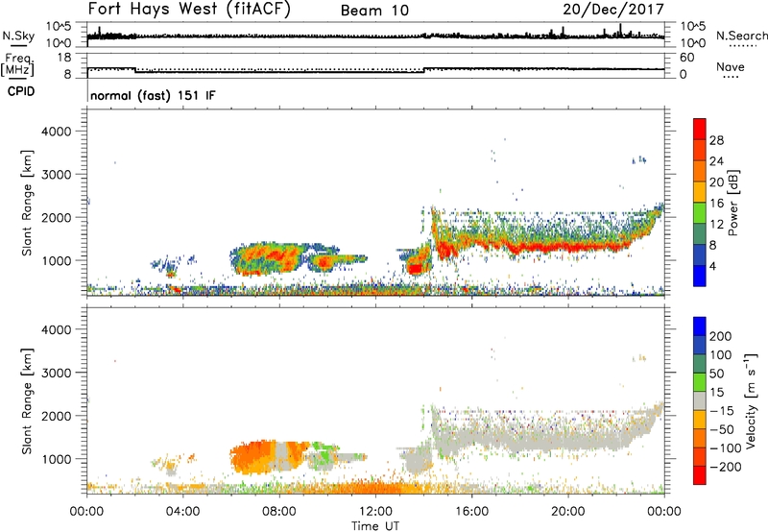The image size is (768, 532).
Task: Click "Slant Range [km]" label beside Power panel
Action: click(x=27, y=203)
